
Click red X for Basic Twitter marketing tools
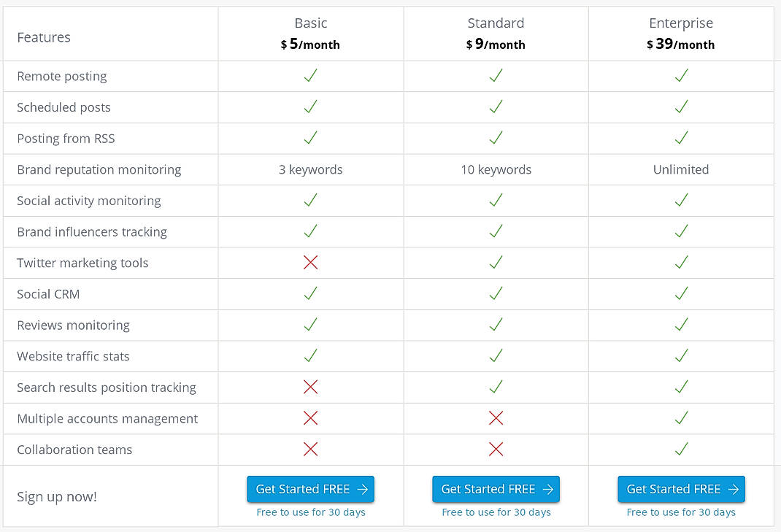(x=310, y=263)
